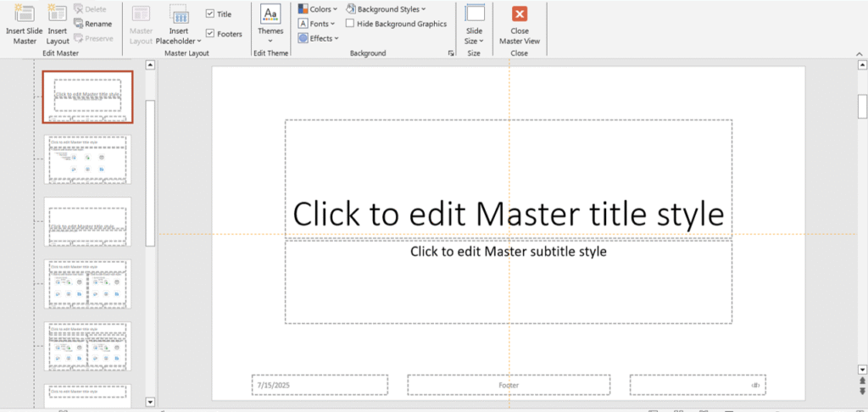Select the second layout thumbnail
The height and width of the screenshot is (412, 868).
click(x=88, y=159)
